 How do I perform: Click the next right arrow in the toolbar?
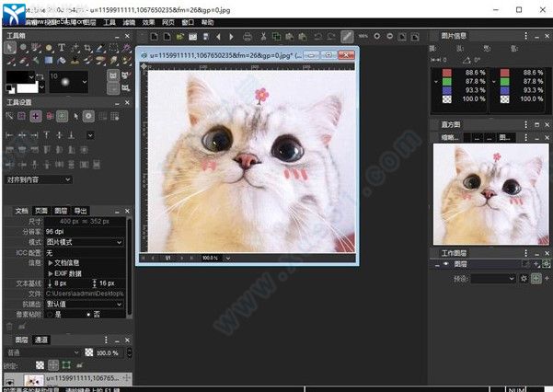coord(231,36)
